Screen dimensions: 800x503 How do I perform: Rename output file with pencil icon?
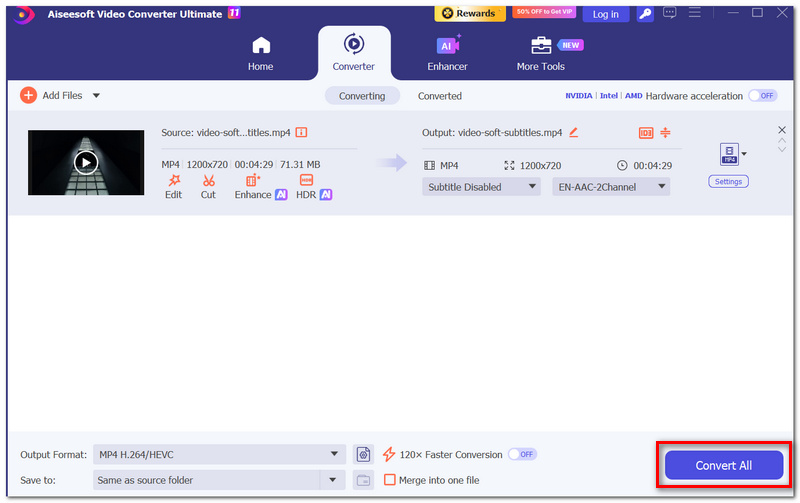(x=573, y=133)
